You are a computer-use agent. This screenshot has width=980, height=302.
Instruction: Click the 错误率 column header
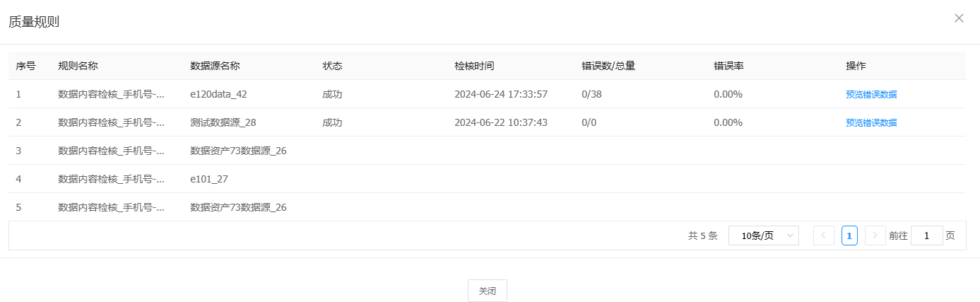coord(728,66)
